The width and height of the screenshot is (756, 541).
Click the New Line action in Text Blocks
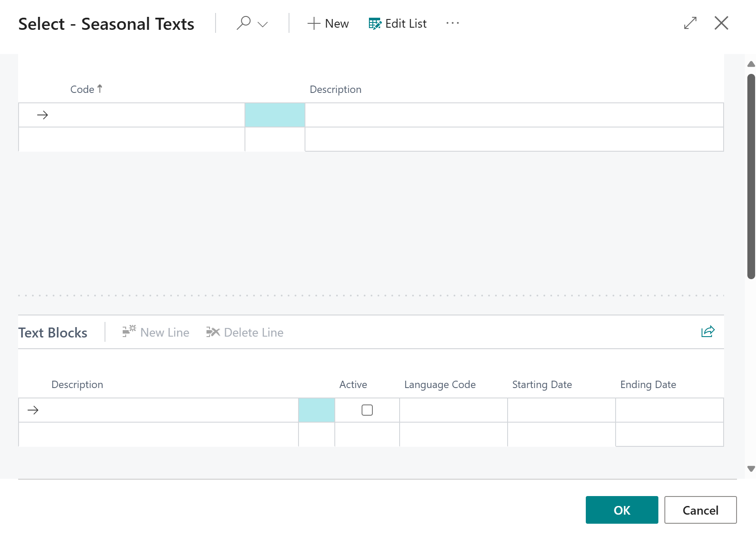pos(156,332)
